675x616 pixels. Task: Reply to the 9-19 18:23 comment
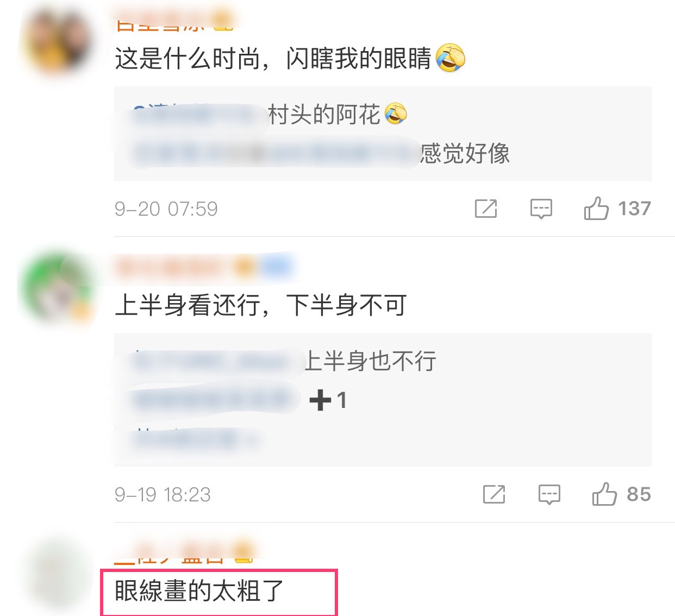pyautogui.click(x=549, y=494)
